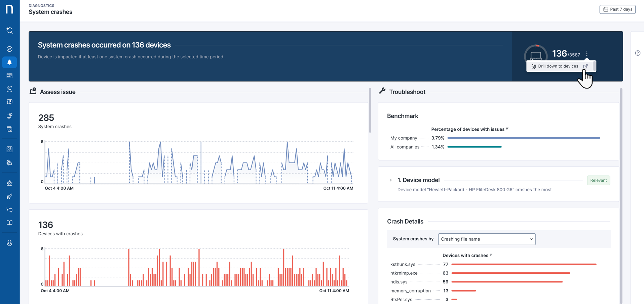The height and width of the screenshot is (304, 644).
Task: Sort by Percentage of devices with issues
Action: 507,129
